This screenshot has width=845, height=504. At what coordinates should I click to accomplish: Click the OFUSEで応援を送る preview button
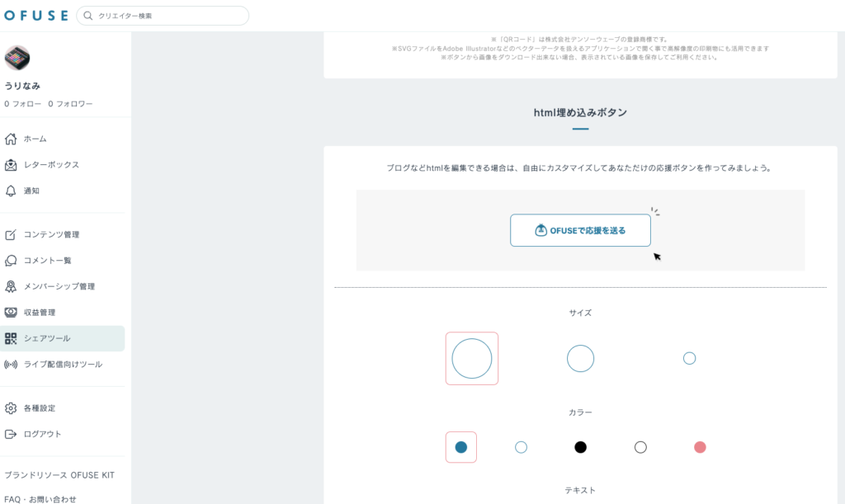[580, 230]
